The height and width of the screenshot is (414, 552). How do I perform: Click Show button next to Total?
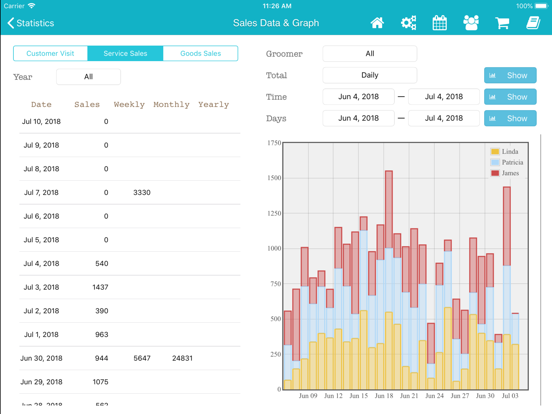click(510, 75)
